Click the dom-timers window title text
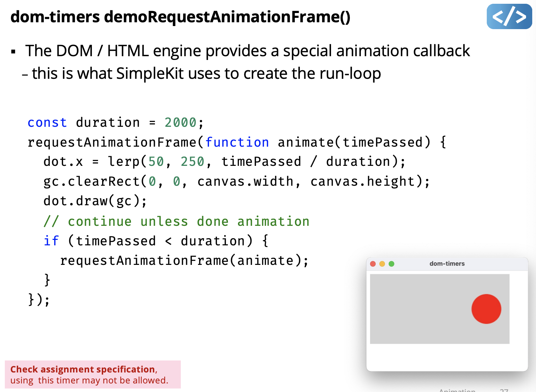This screenshot has height=392, width=536. click(x=447, y=264)
